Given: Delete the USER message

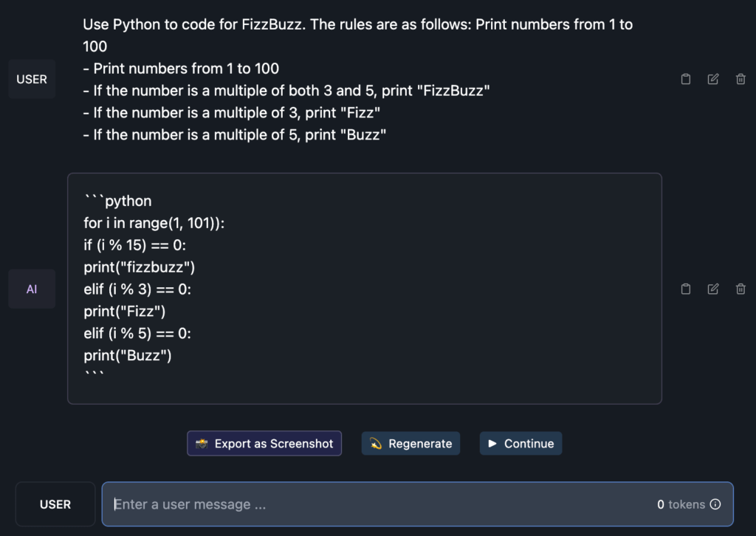Looking at the screenshot, I should 740,80.
